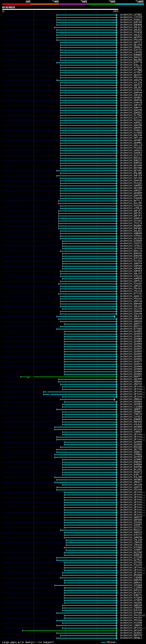146x644 pixels.
Task: Select hit label UniRef100_C3Z4B8
Action: tap(131, 406)
